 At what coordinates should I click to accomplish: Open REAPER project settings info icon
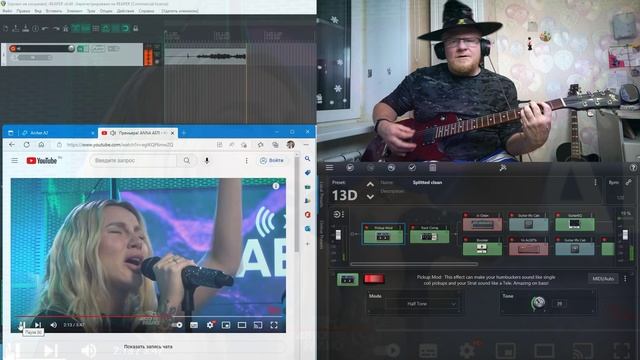click(36, 28)
